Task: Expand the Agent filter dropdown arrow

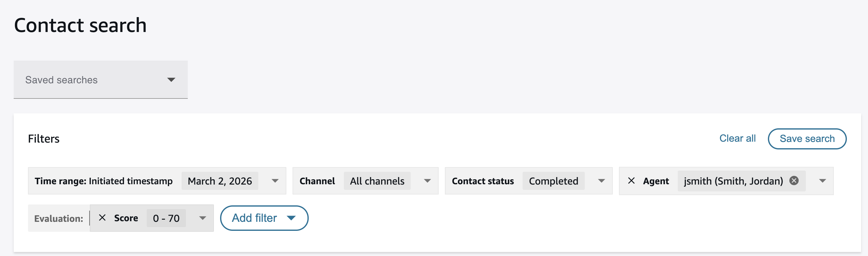Action: coord(822,181)
